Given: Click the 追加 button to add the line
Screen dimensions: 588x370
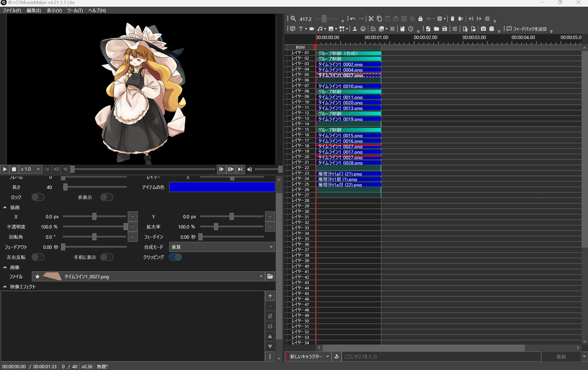Looking at the screenshot, I should coord(561,356).
